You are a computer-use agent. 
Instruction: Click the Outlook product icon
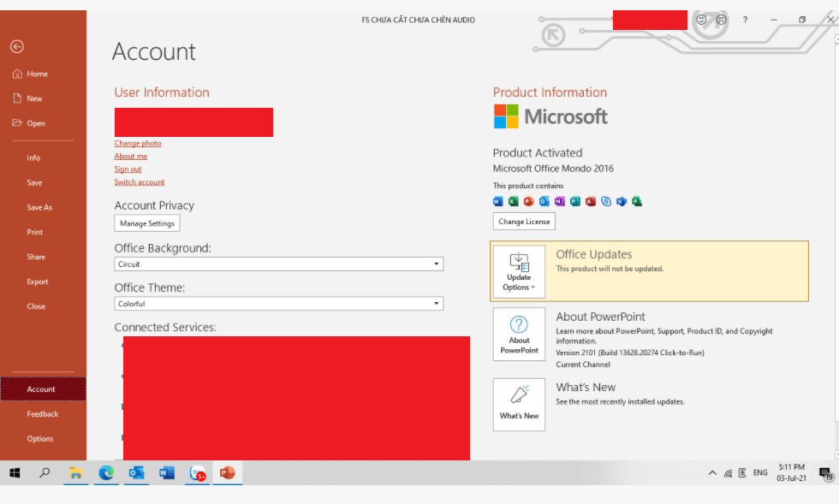pos(544,201)
